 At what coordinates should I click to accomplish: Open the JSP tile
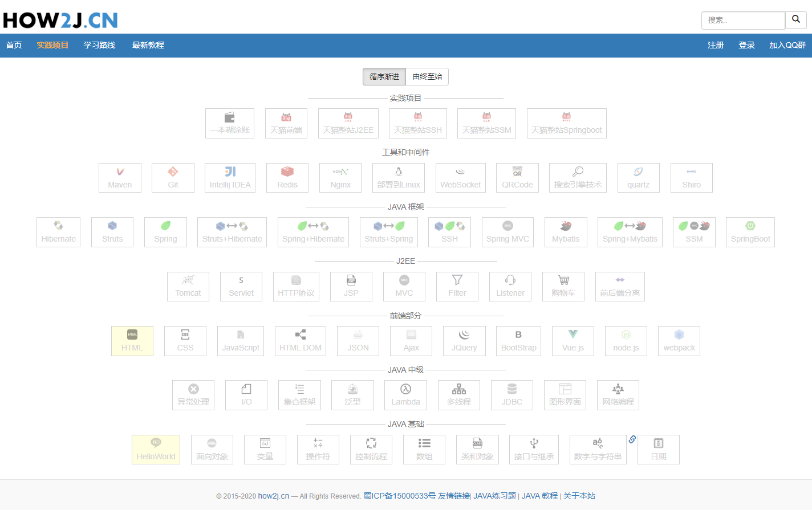click(351, 287)
